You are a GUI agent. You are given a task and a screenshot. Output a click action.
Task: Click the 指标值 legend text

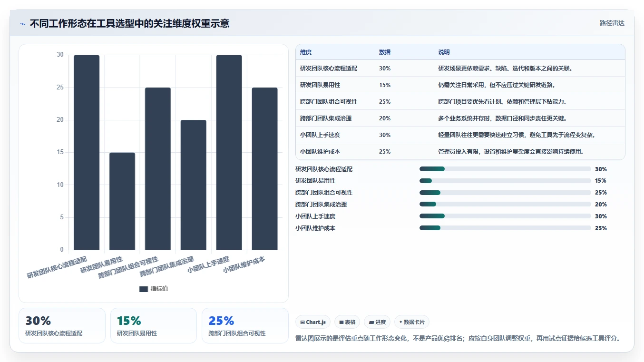pos(159,289)
